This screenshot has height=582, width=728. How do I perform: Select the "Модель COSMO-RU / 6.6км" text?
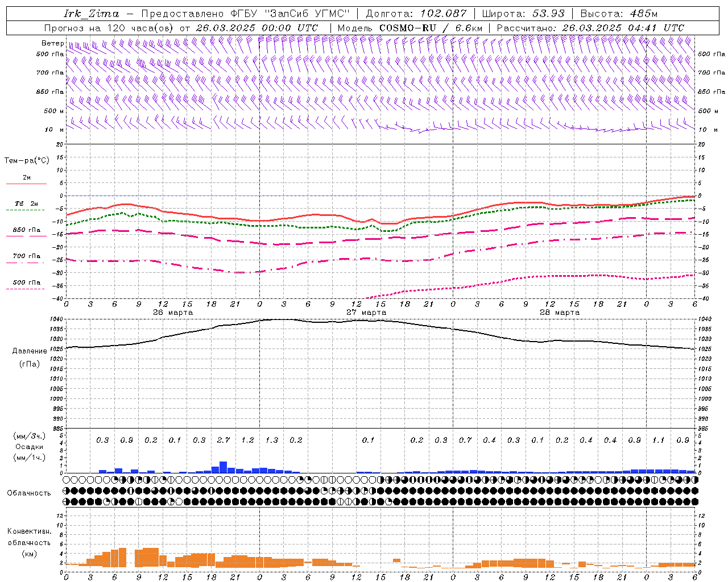point(410,28)
